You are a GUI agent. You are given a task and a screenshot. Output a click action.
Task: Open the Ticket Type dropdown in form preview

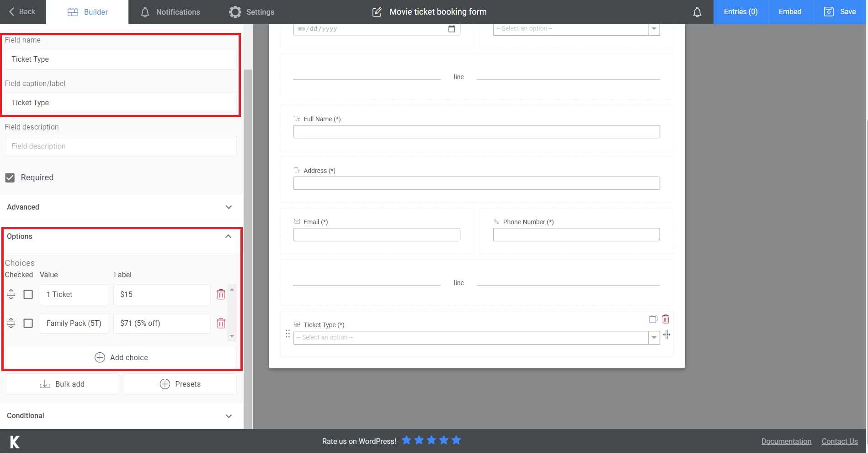[654, 337]
